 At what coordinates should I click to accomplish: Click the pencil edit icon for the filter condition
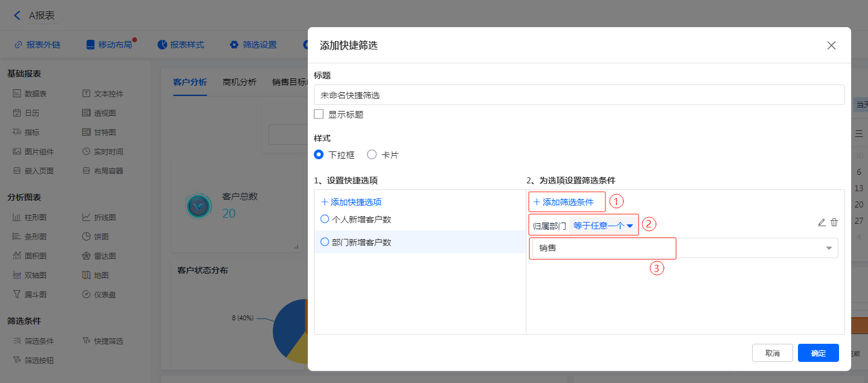coord(822,223)
